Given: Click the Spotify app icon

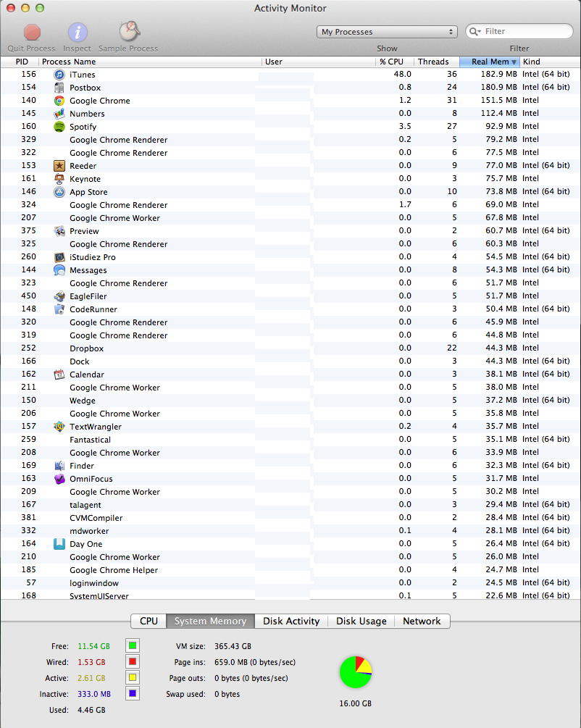Looking at the screenshot, I should click(59, 126).
